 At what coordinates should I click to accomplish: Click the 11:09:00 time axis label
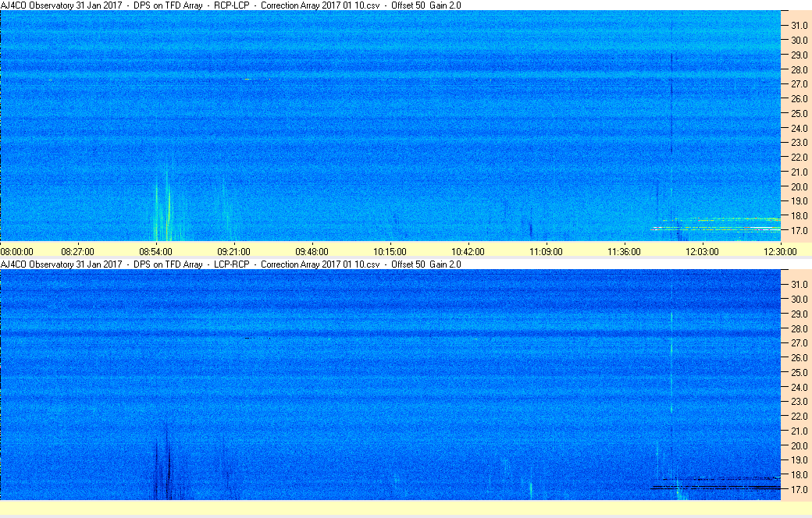(x=546, y=252)
